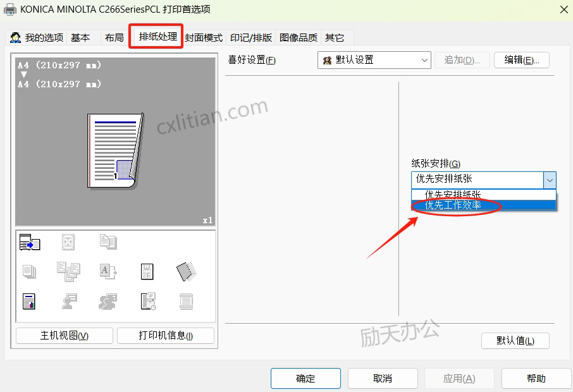Viewport: 573px width, 392px height.
Task: Click the gray folded cover sheets icon
Action: tap(186, 272)
